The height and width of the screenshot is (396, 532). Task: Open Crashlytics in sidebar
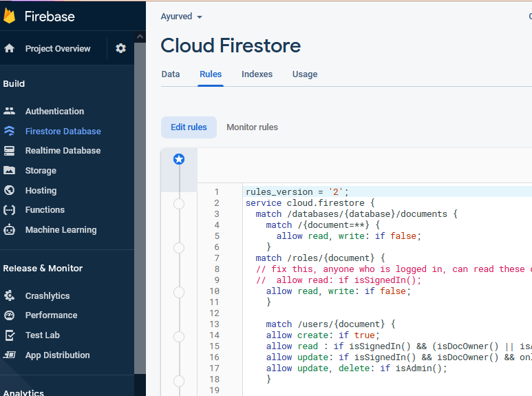pos(47,296)
